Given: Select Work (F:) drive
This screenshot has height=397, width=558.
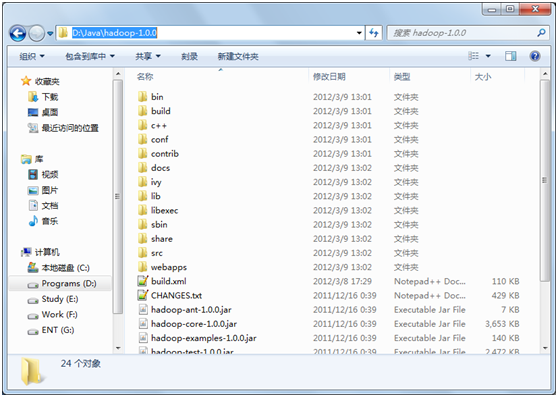Looking at the screenshot, I should [x=59, y=314].
